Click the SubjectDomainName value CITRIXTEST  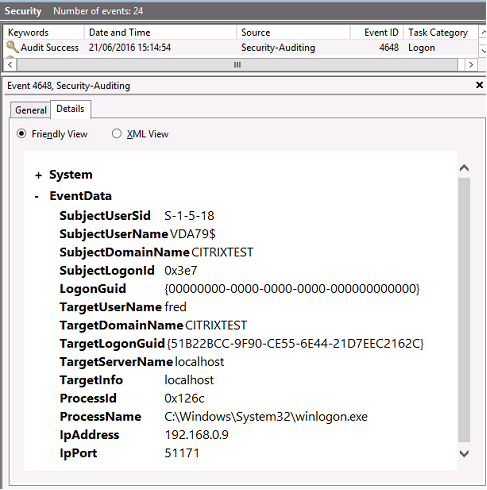pos(222,252)
